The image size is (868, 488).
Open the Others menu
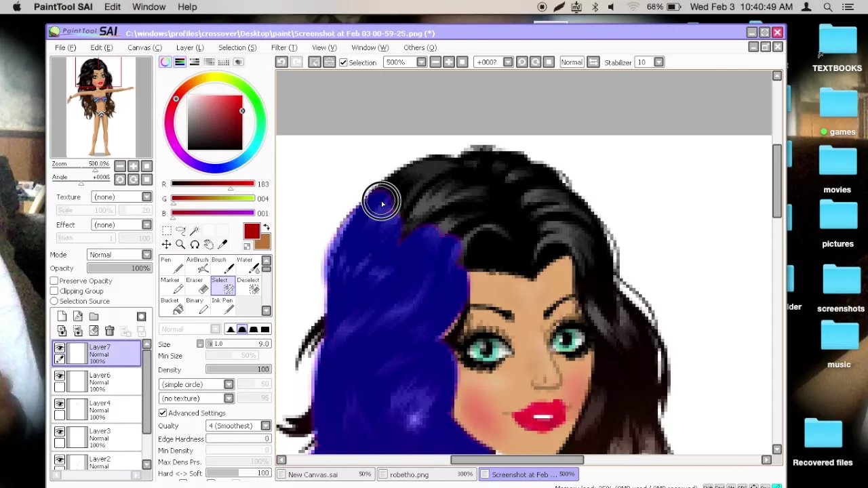point(420,47)
